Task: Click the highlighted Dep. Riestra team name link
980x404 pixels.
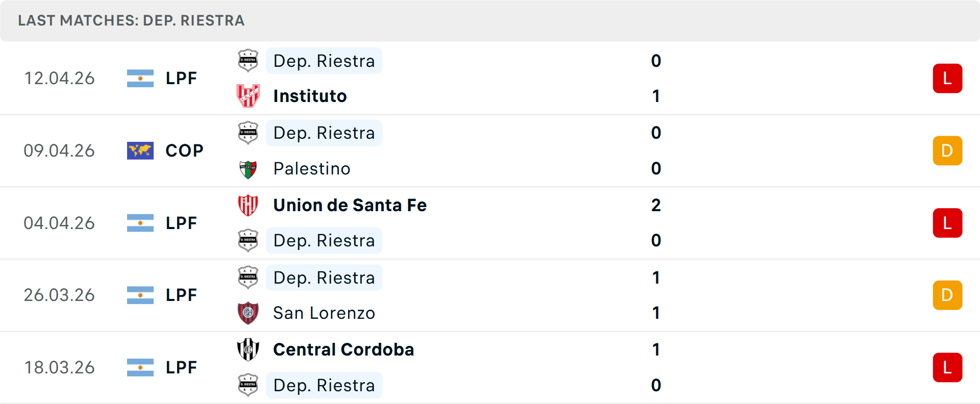Action: pos(324,61)
